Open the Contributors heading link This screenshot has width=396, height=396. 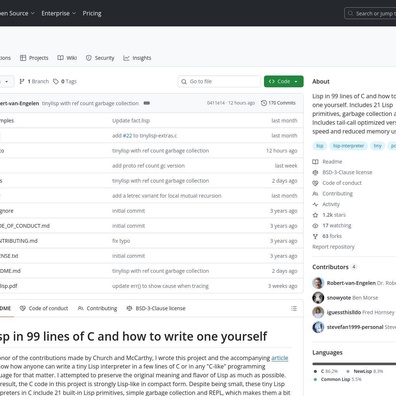pos(334,267)
